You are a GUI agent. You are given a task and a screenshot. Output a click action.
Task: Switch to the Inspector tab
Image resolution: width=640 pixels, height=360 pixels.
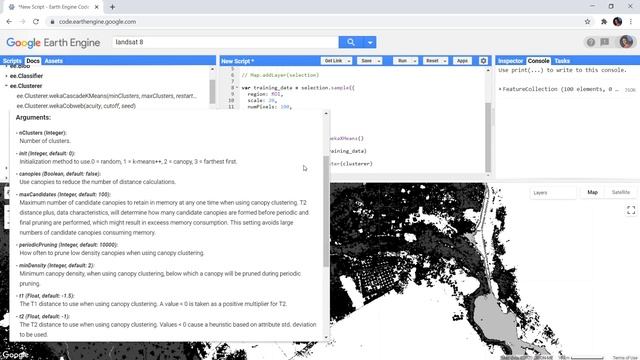coord(510,61)
